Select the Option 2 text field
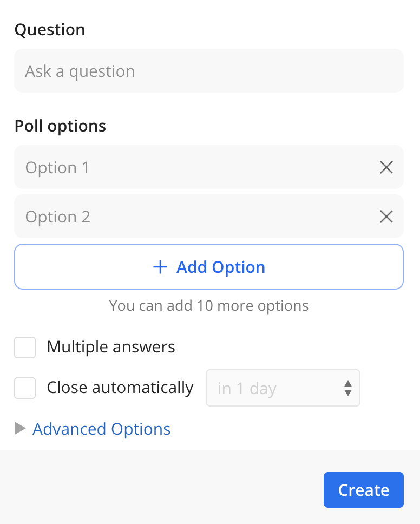The height and width of the screenshot is (524, 420). click(195, 217)
